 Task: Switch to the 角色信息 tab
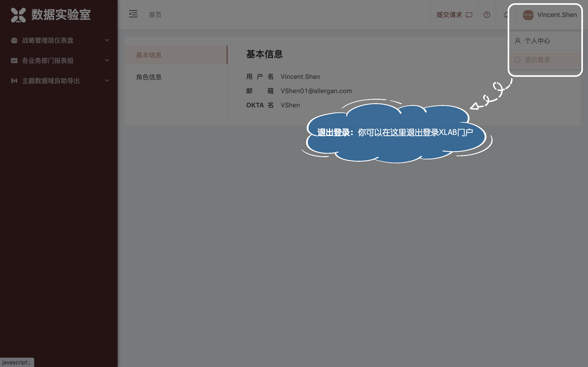(x=149, y=77)
